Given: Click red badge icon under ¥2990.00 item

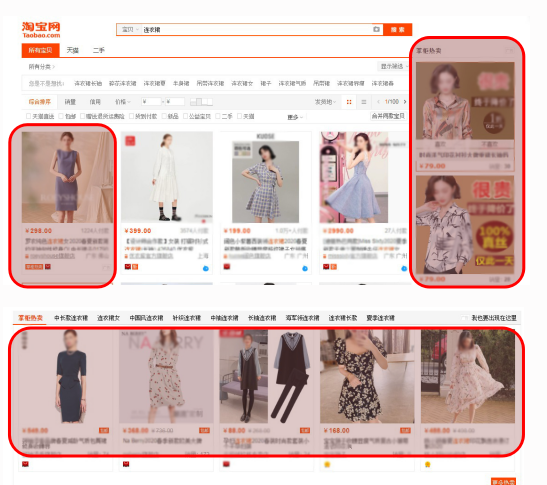Looking at the screenshot, I should point(326,267).
